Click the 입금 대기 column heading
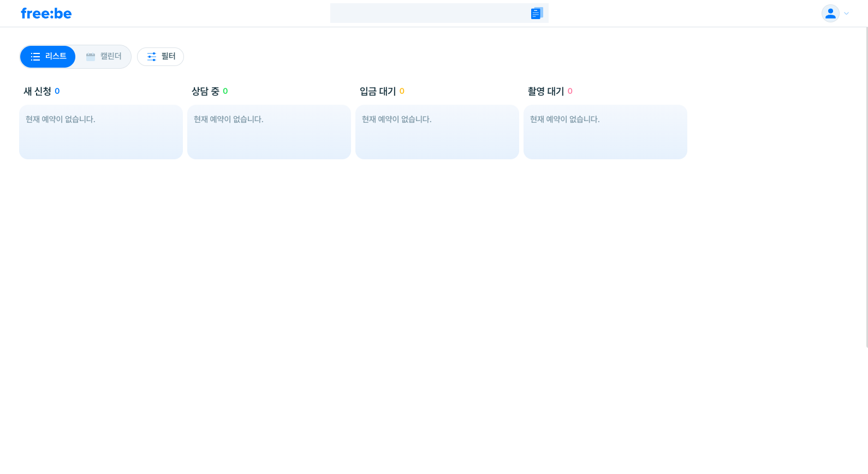 pos(378,91)
